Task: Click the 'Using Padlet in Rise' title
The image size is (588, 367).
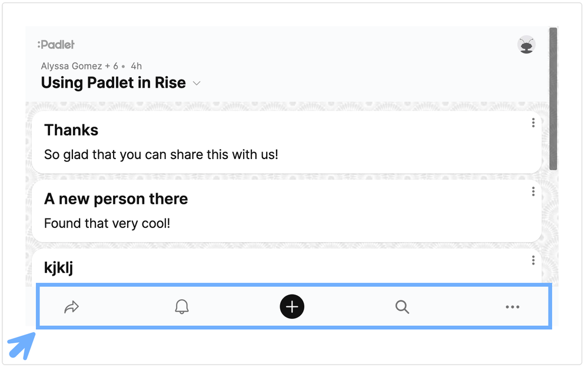Action: point(113,83)
